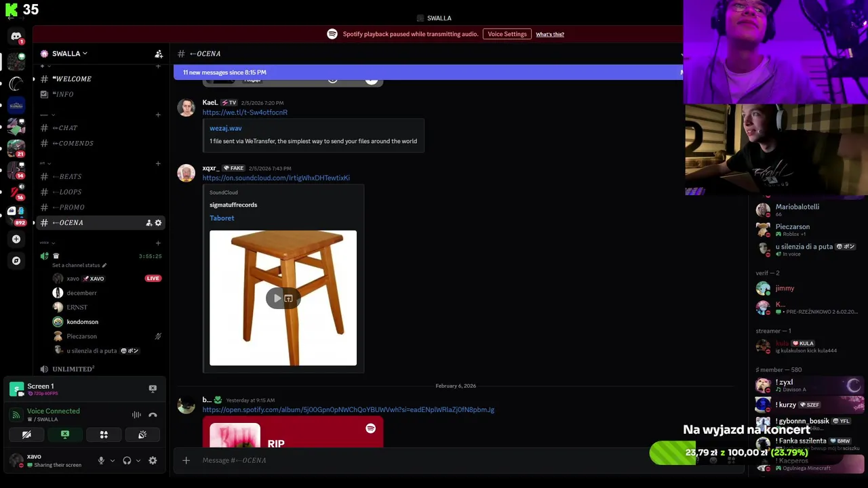Open jimmy in member list
Viewport: 868px width, 488px height.
[x=808, y=288]
